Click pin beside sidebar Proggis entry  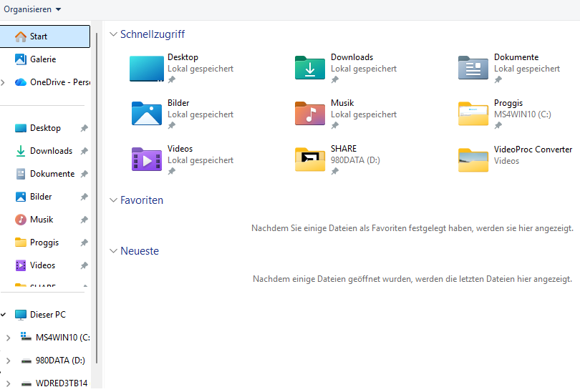pos(84,242)
